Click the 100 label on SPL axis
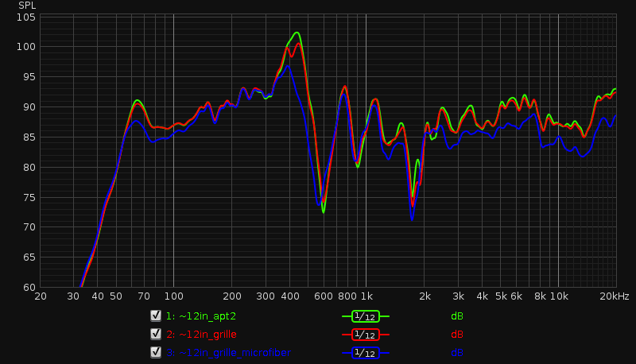This screenshot has height=364, width=636. [x=26, y=47]
